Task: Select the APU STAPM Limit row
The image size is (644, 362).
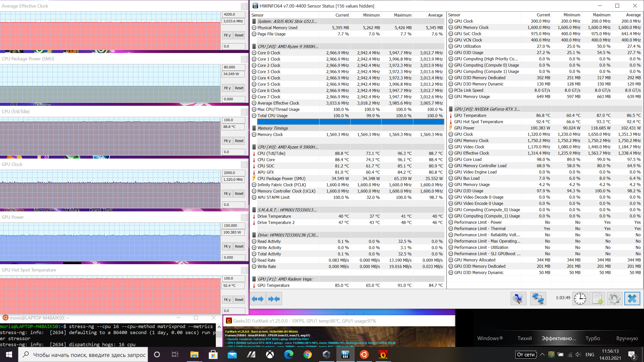Action: [348, 197]
